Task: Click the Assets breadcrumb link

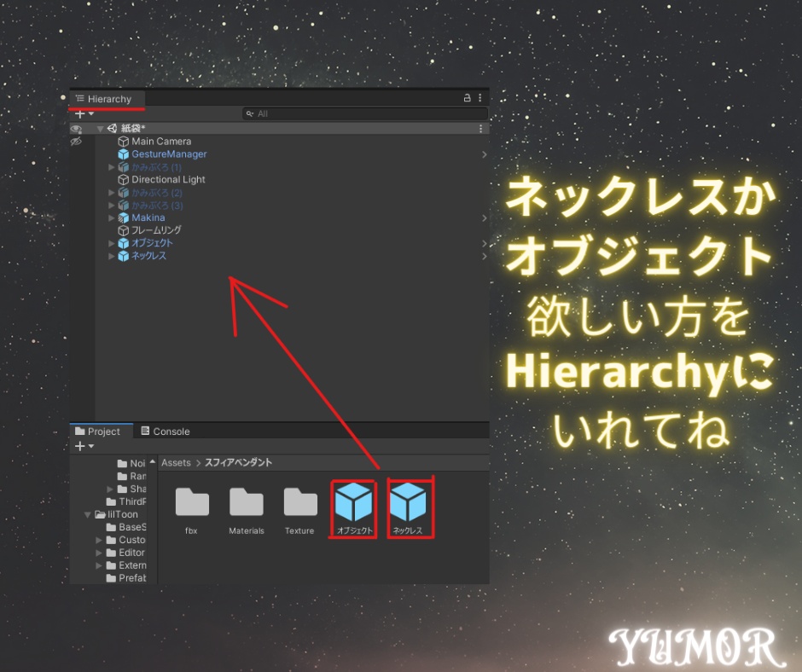Action: 176,462
